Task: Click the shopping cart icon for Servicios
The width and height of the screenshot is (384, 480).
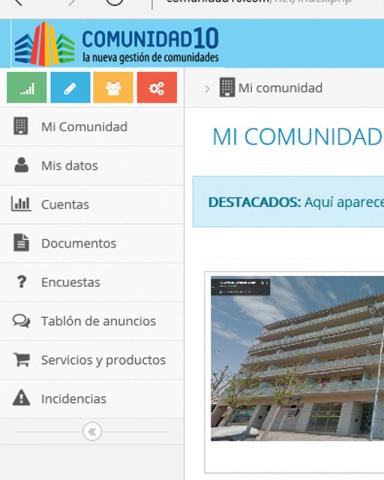Action: coord(22,359)
